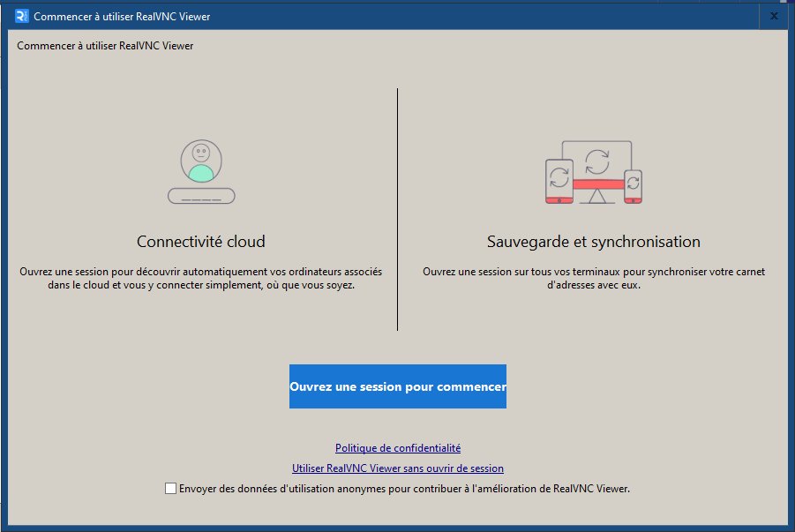Close the RealVNC Viewer welcome dialog
Viewport: 795px width, 532px height.
(x=774, y=16)
